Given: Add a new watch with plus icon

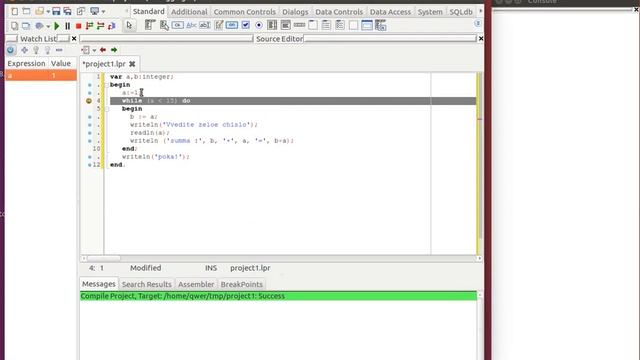Looking at the screenshot, I should (x=24, y=50).
